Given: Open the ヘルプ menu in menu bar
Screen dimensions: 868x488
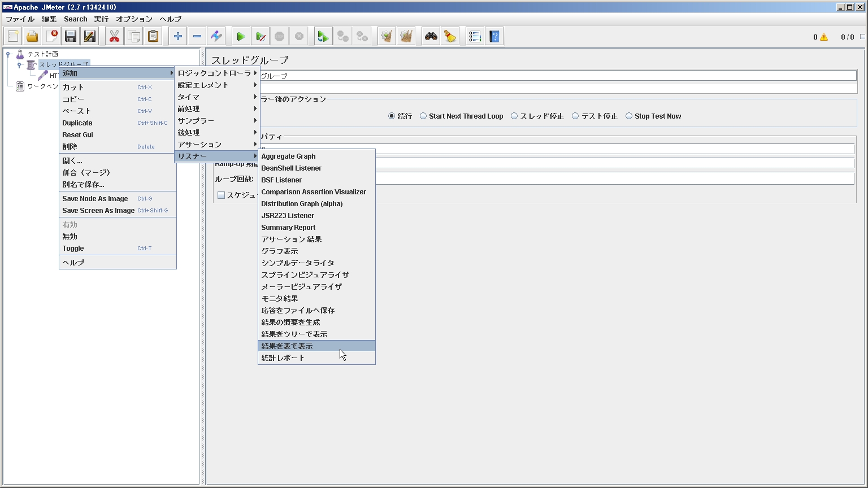Looking at the screenshot, I should pyautogui.click(x=170, y=19).
